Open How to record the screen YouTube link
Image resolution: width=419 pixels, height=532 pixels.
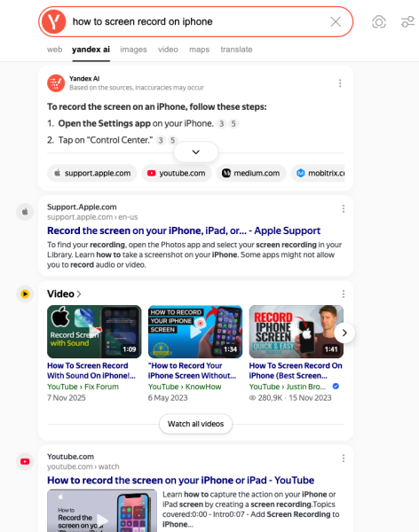click(180, 481)
